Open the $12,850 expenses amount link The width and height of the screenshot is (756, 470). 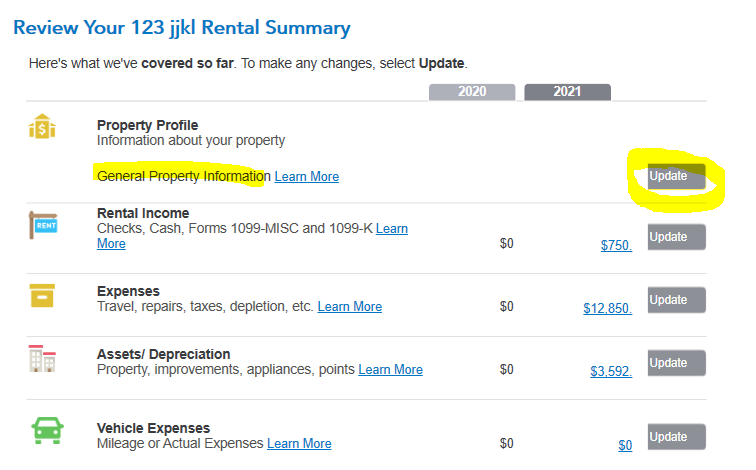pos(608,309)
